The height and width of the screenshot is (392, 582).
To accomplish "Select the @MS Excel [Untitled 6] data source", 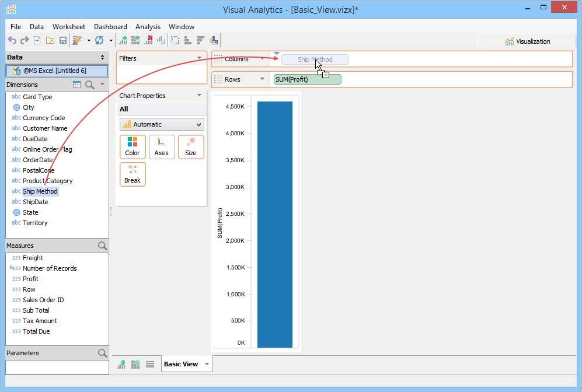I will click(57, 71).
